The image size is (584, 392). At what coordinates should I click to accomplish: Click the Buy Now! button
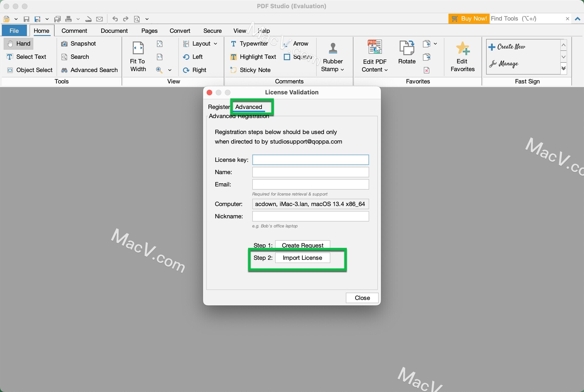tap(469, 19)
